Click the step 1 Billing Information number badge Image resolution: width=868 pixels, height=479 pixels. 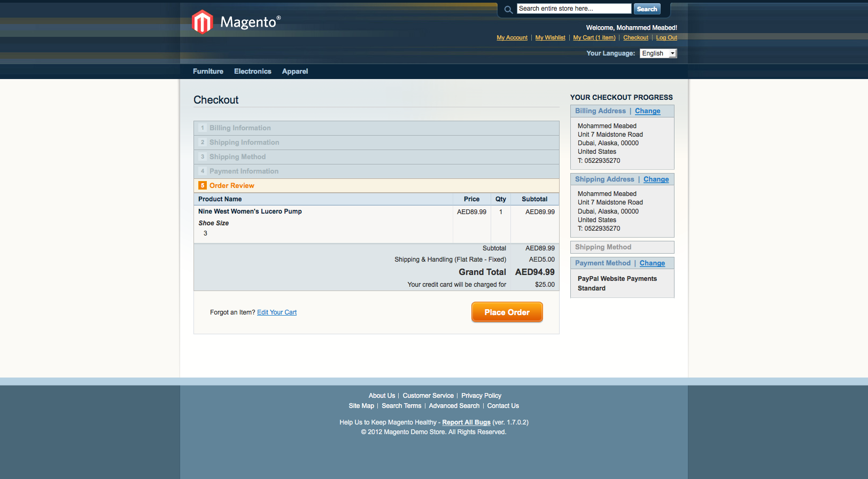pos(203,128)
